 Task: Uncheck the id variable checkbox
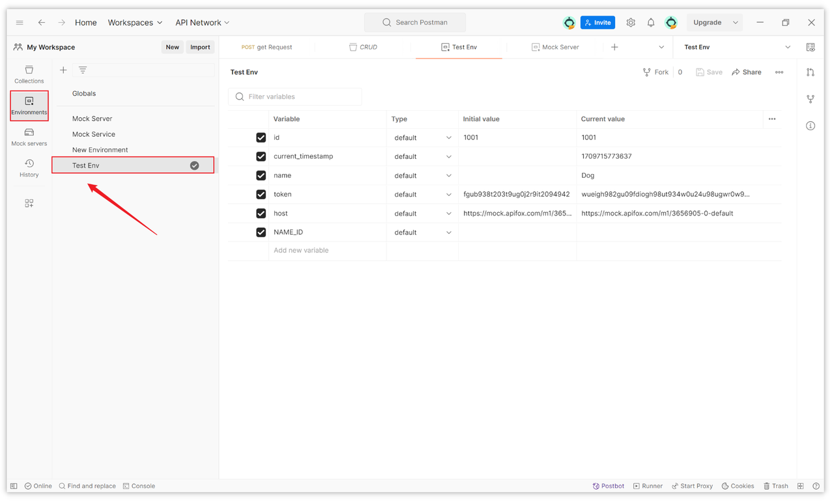pyautogui.click(x=261, y=137)
